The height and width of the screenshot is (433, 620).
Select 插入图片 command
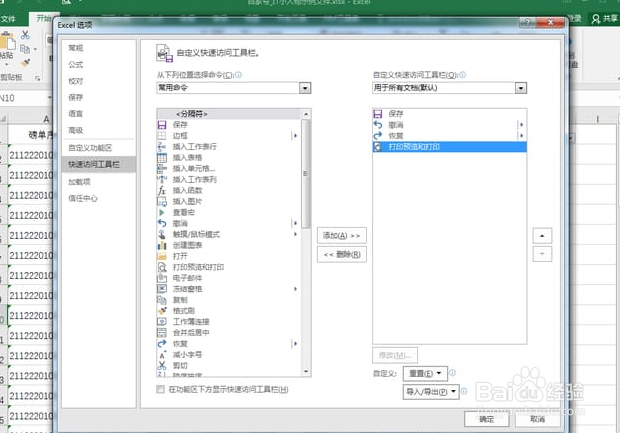coord(229,201)
